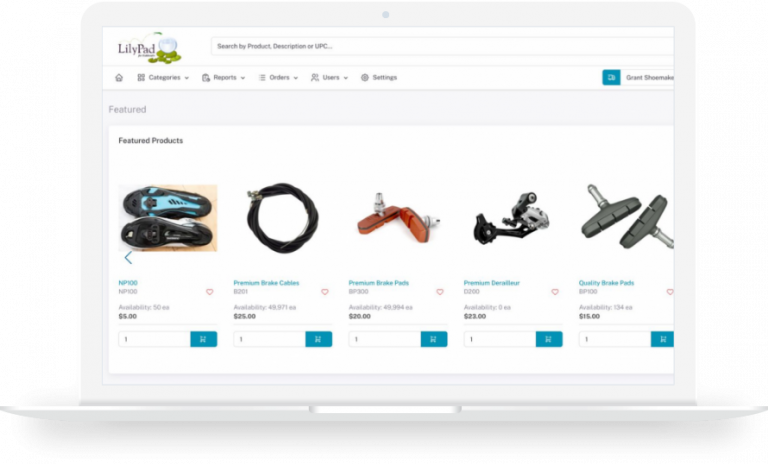768x464 pixels.
Task: Click the product search field
Action: (442, 46)
